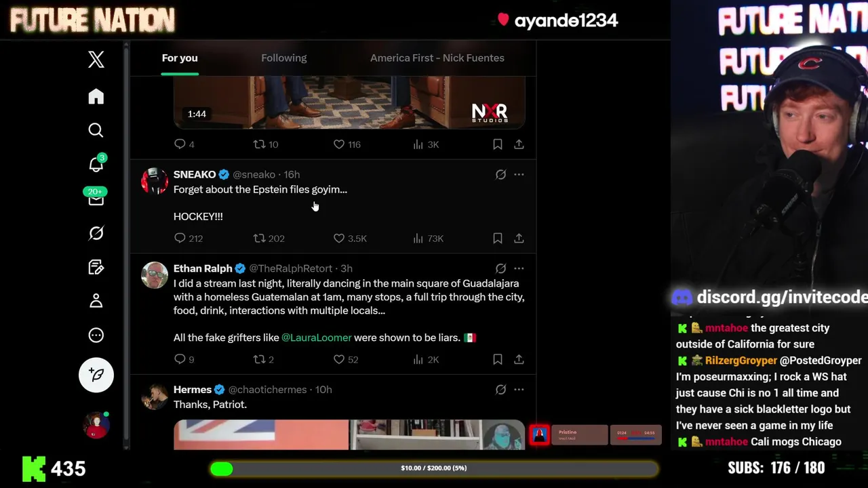The height and width of the screenshot is (488, 868).
Task: Open more options on Ethan Ralph post
Action: (x=519, y=268)
